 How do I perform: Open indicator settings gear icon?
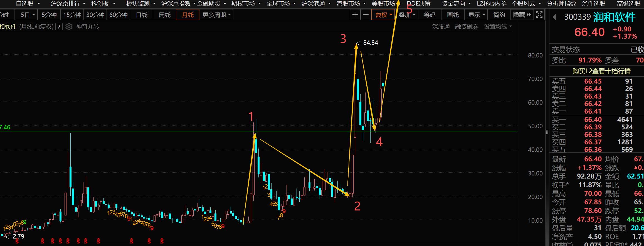(69, 27)
